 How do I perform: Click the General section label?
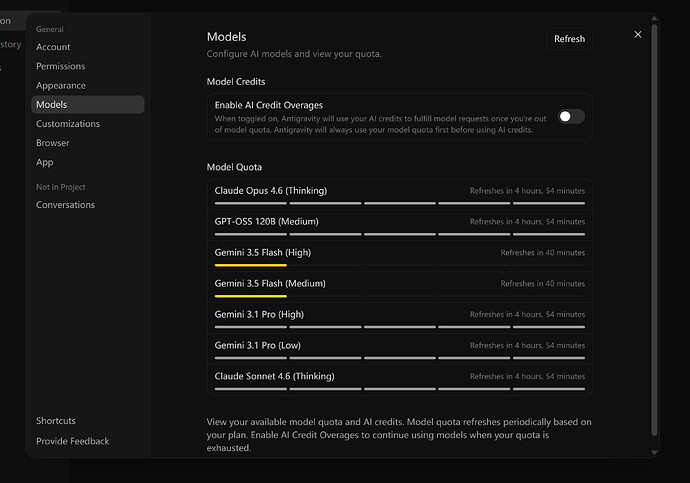[x=50, y=29]
